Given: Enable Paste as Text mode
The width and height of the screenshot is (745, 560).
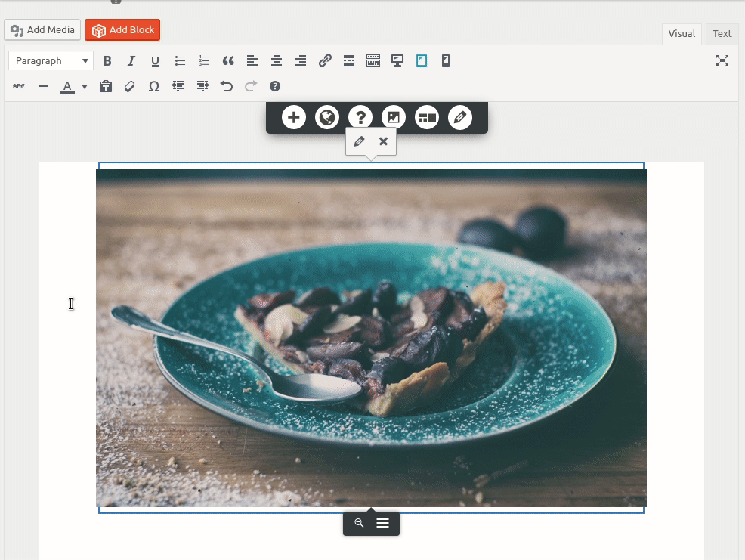Looking at the screenshot, I should pyautogui.click(x=106, y=86).
